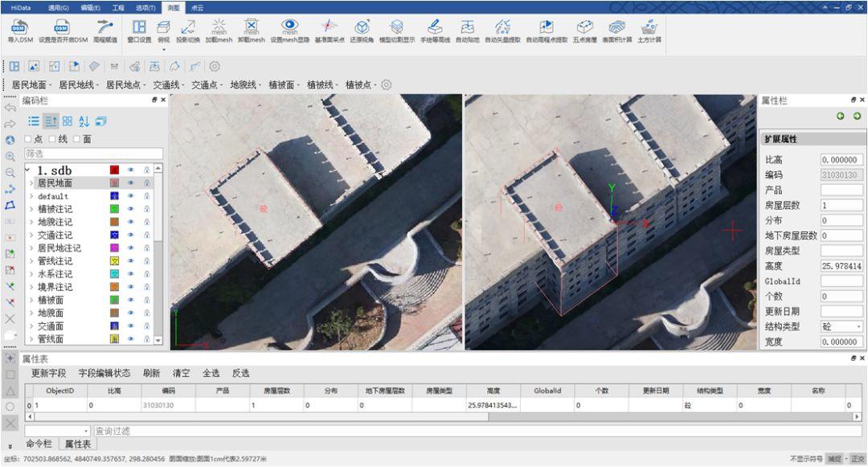This screenshot has height=467, width=868.
Task: Click the 反选 invert selection button
Action: click(x=240, y=373)
